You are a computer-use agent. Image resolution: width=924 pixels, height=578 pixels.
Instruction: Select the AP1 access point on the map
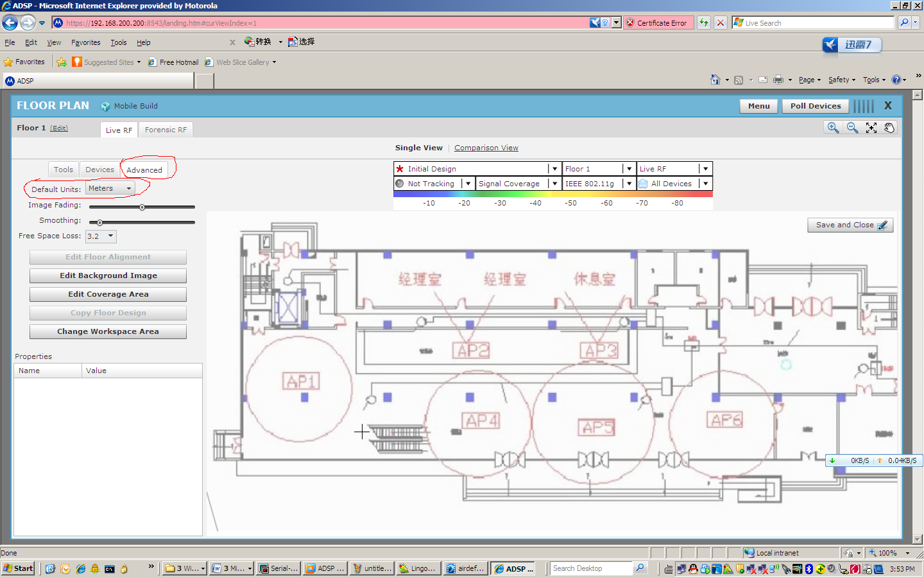pos(301,381)
